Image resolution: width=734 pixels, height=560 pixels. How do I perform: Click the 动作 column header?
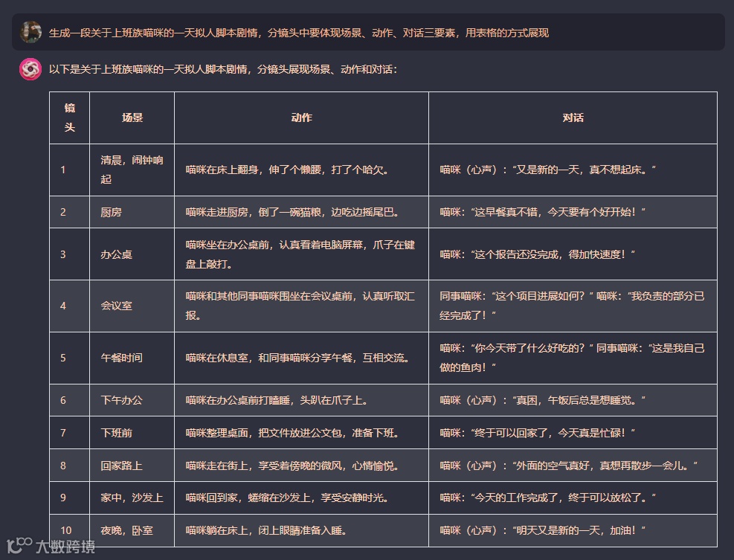pyautogui.click(x=301, y=118)
